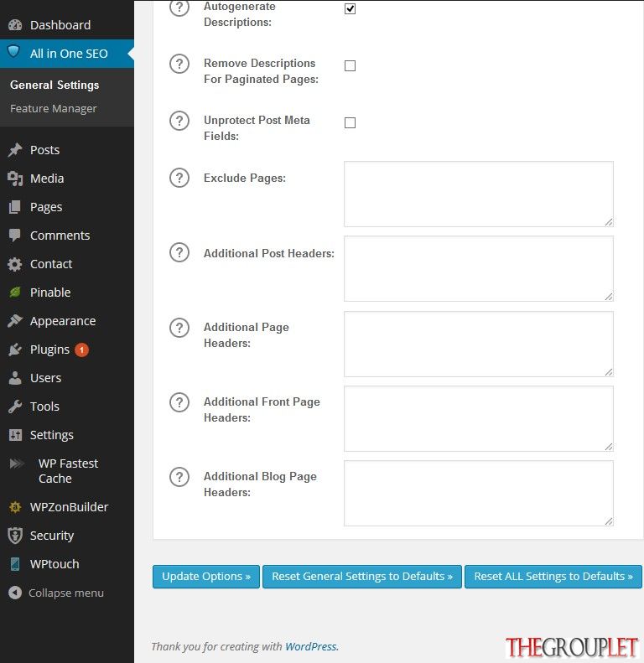Click the Pinable green leaf icon
644x663 pixels.
coord(15,293)
